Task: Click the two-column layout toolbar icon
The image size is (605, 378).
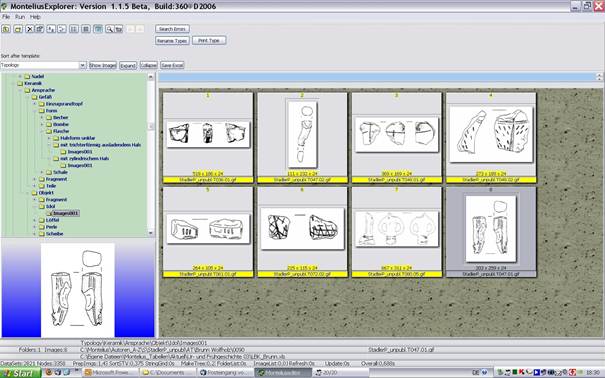Action: coord(74,29)
